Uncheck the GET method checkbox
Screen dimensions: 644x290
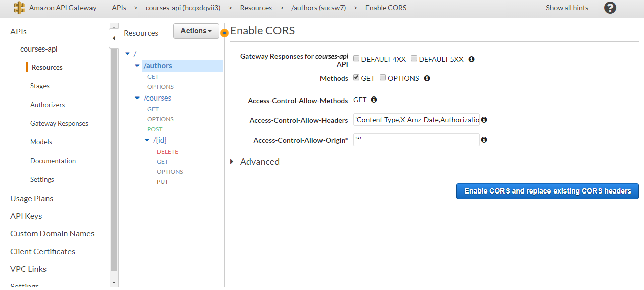click(356, 78)
